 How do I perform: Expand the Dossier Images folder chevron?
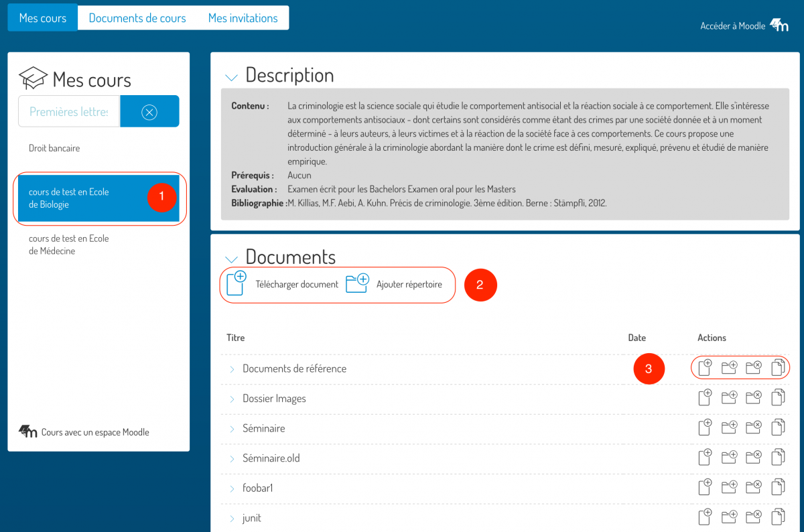click(x=232, y=399)
